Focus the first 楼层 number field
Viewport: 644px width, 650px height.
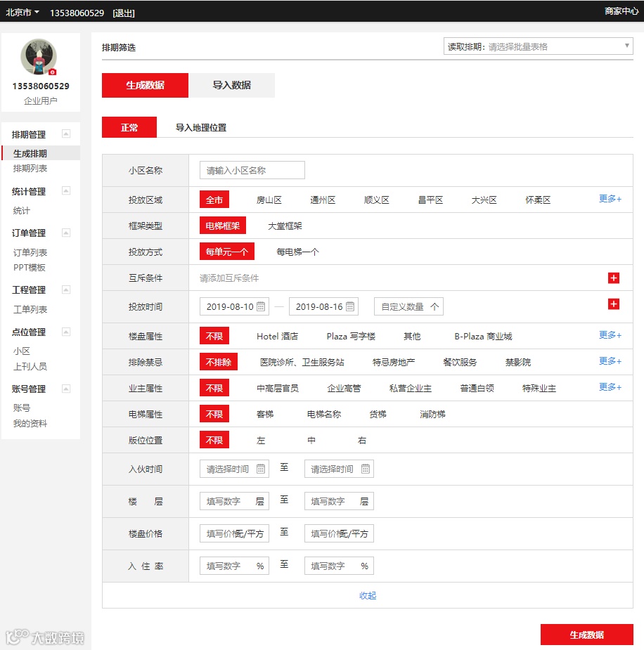(x=234, y=501)
